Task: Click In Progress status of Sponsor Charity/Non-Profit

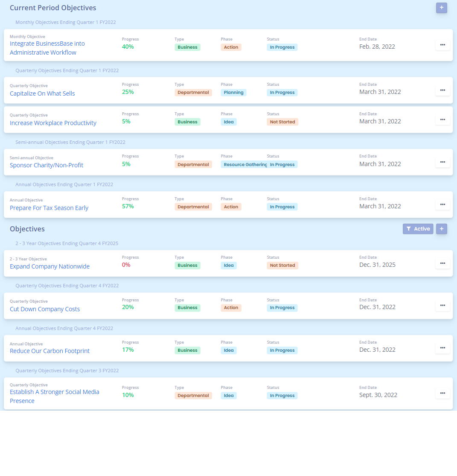Action: click(x=282, y=164)
